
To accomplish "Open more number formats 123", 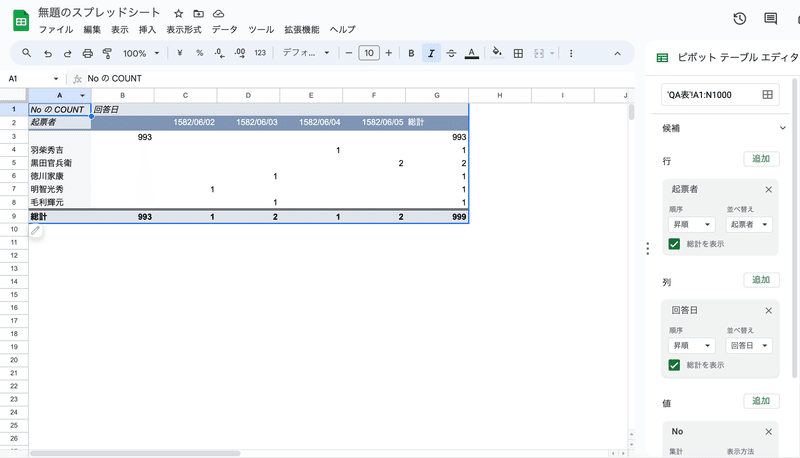I will tap(260, 53).
